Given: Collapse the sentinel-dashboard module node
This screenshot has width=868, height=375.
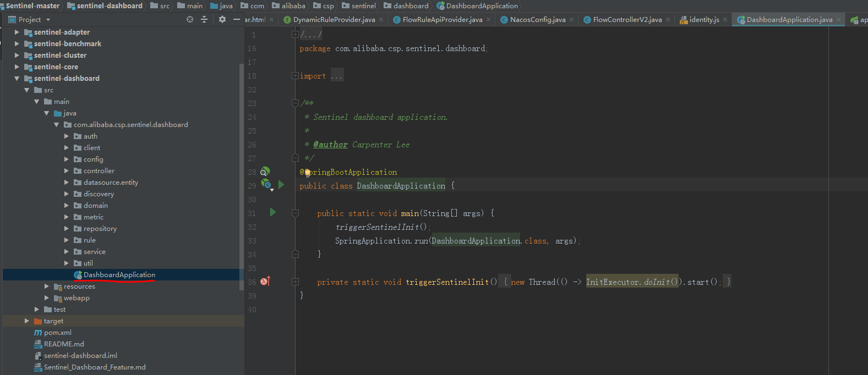Looking at the screenshot, I should click(17, 79).
